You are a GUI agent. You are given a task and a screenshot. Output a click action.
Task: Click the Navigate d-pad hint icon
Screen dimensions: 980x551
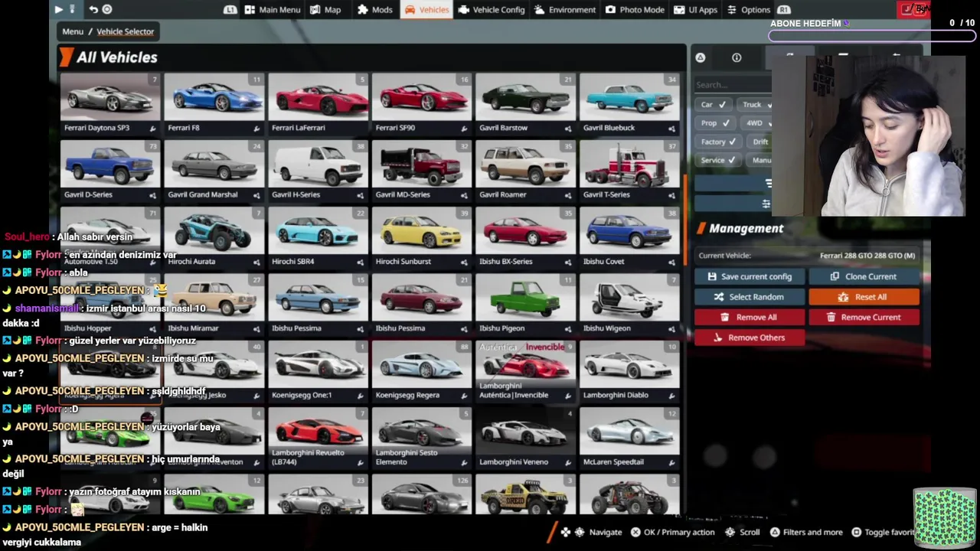point(565,532)
